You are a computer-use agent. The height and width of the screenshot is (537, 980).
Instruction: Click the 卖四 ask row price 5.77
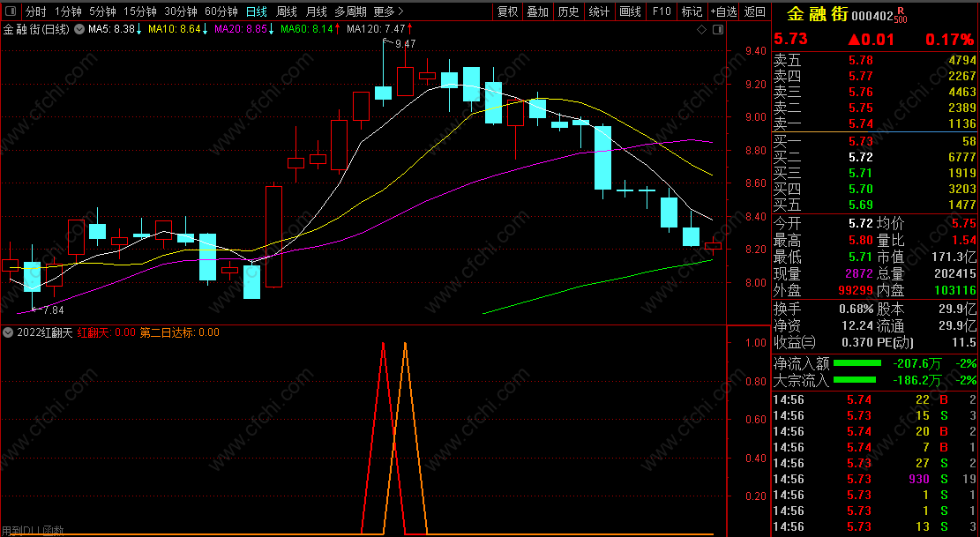861,76
